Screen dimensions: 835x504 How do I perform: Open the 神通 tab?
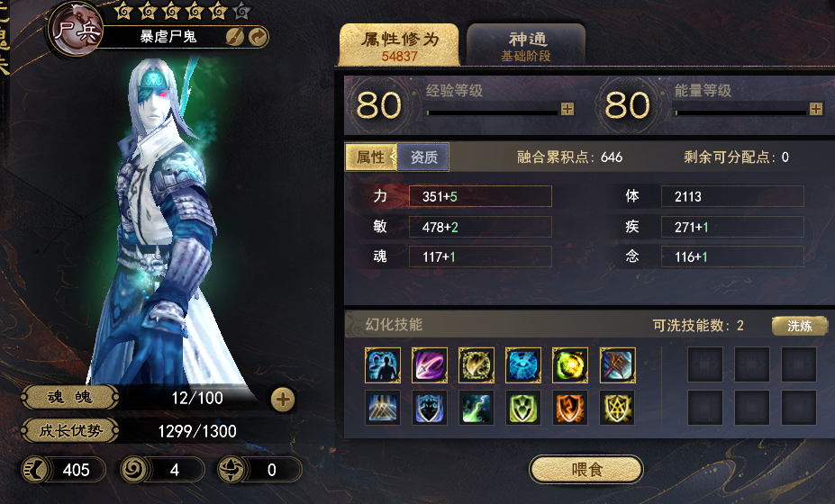[x=526, y=45]
